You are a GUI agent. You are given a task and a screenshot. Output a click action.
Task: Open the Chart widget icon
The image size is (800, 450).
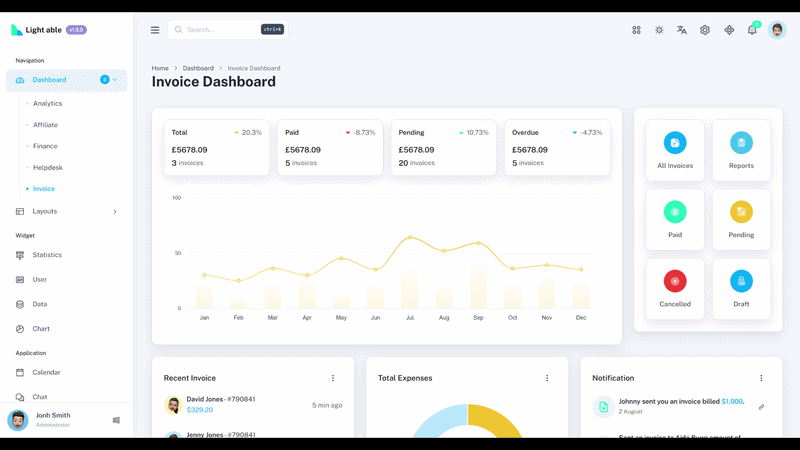[20, 329]
